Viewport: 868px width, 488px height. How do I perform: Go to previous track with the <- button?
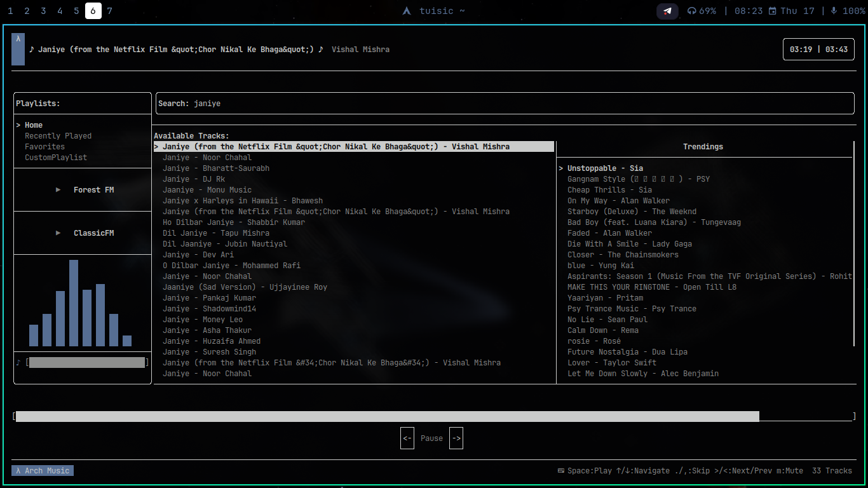point(407,438)
